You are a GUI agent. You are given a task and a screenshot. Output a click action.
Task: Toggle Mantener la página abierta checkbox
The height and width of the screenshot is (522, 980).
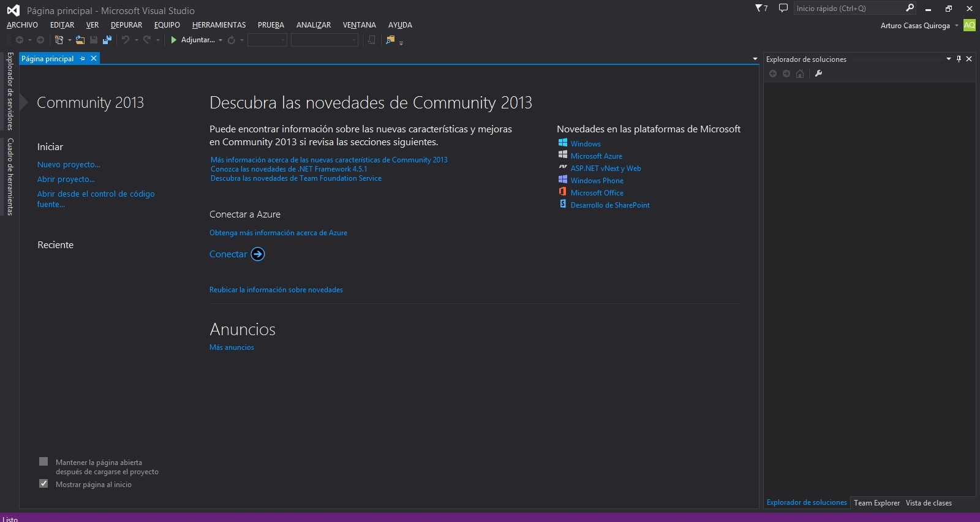(x=43, y=461)
